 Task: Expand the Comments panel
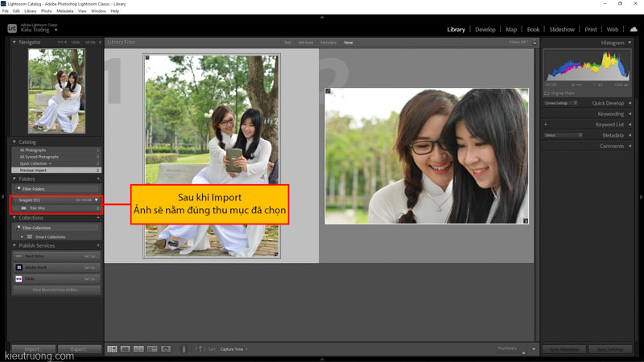click(x=630, y=146)
